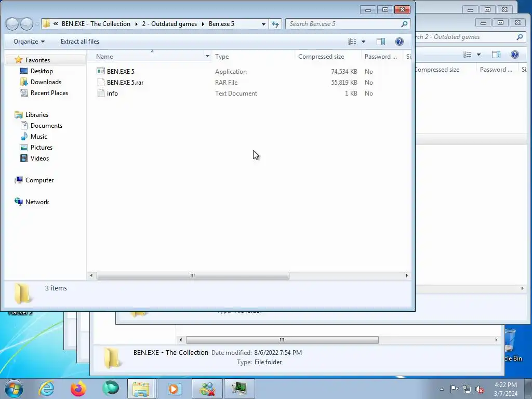Click the muted volume tray icon
The image size is (532, 399).
click(480, 389)
